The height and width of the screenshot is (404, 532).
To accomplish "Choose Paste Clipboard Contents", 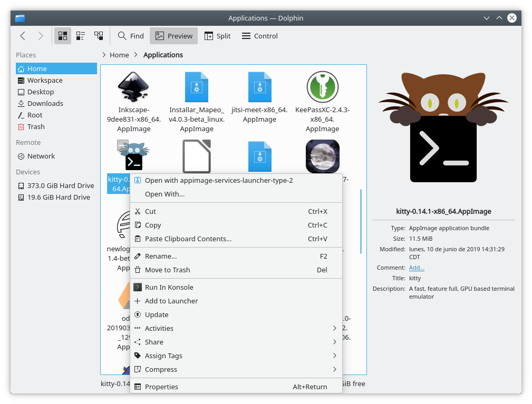I will tap(236, 239).
